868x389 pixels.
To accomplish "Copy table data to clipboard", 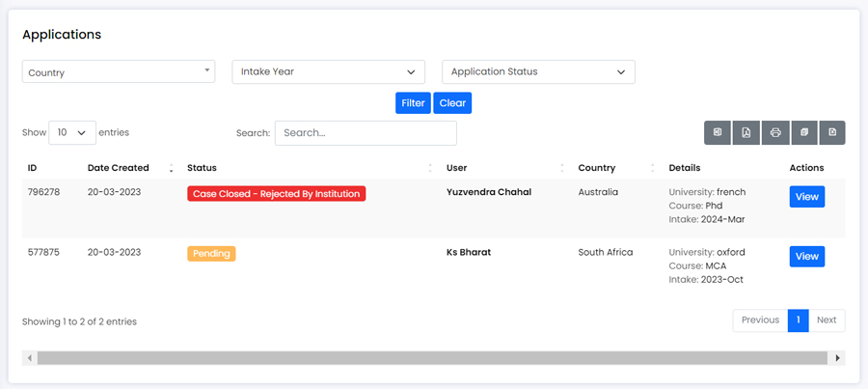I will click(804, 133).
